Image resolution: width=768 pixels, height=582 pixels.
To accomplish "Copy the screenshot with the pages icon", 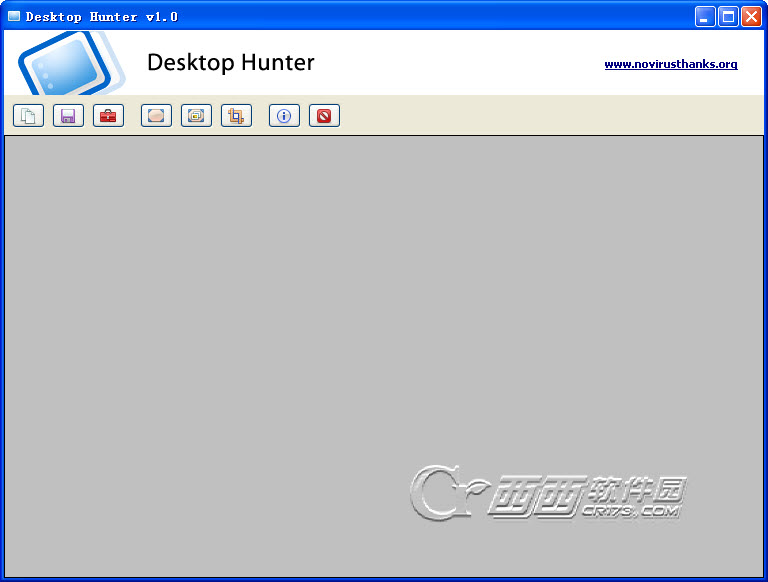I will point(28,116).
